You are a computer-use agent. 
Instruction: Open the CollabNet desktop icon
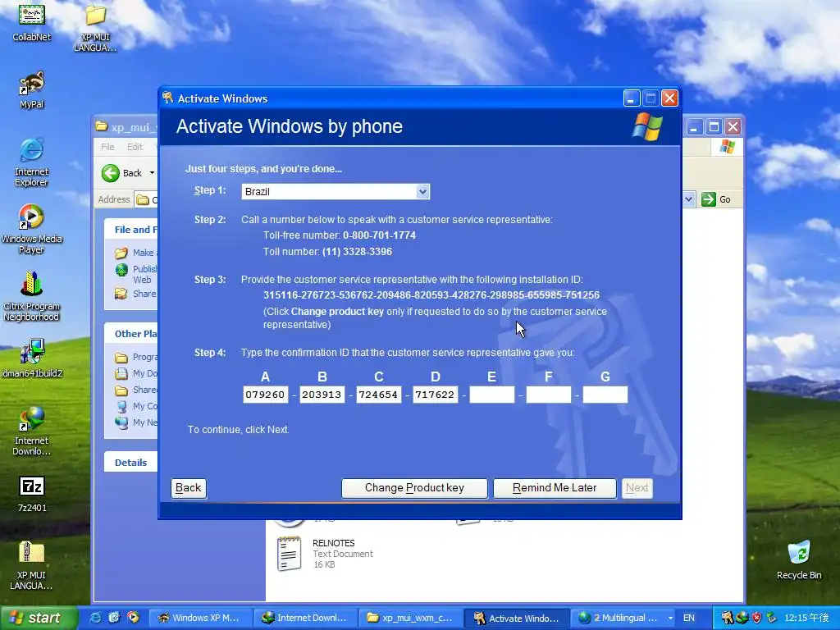tap(32, 21)
